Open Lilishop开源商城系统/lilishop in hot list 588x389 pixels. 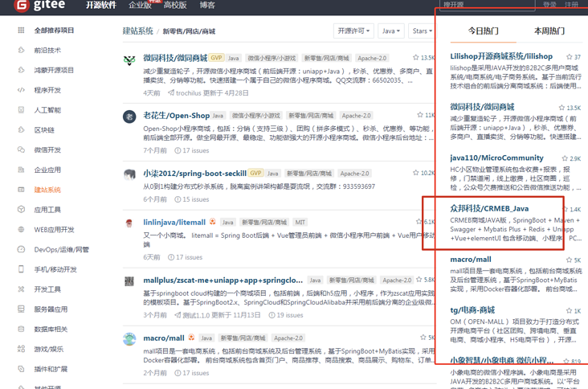click(x=501, y=56)
